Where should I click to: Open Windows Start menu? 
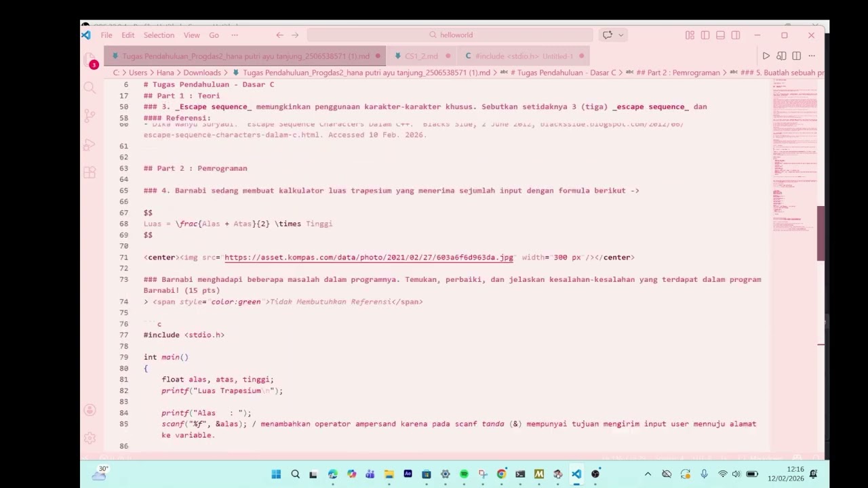(x=276, y=474)
